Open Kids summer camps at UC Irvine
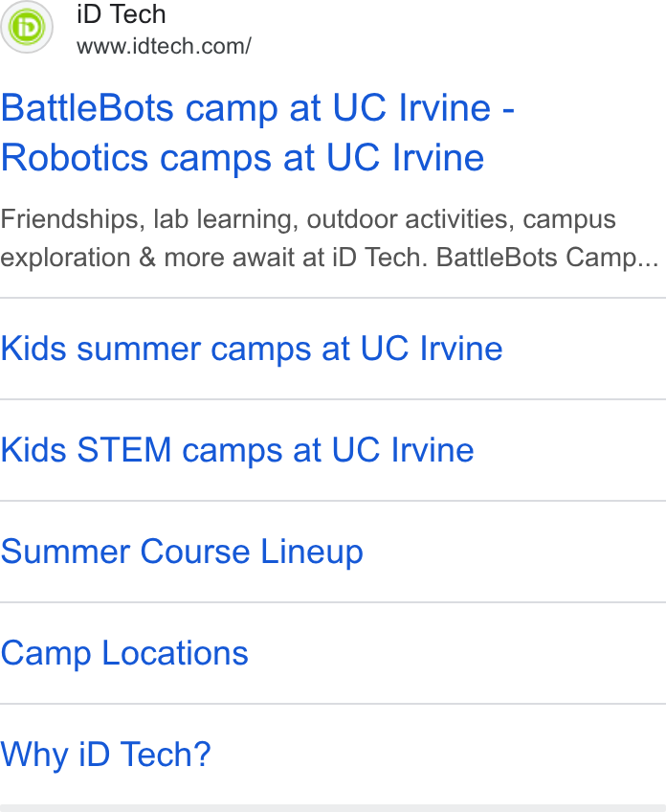Image resolution: width=666 pixels, height=812 pixels. [x=252, y=349]
